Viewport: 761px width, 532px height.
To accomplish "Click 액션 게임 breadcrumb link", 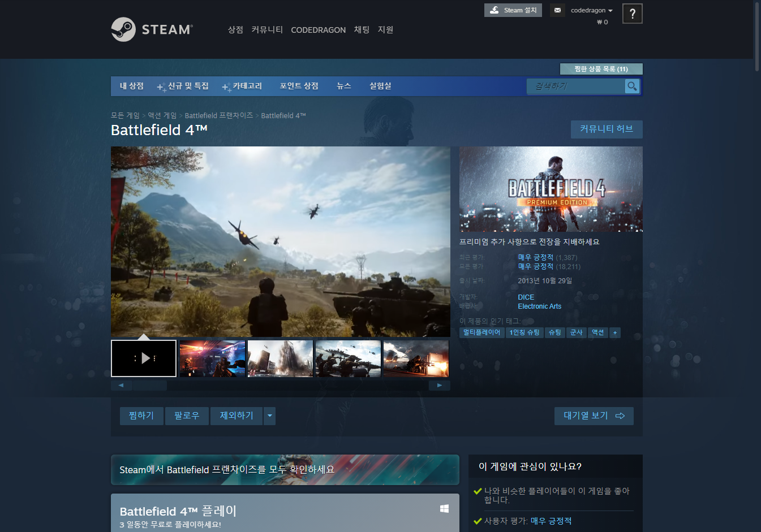I will click(162, 115).
